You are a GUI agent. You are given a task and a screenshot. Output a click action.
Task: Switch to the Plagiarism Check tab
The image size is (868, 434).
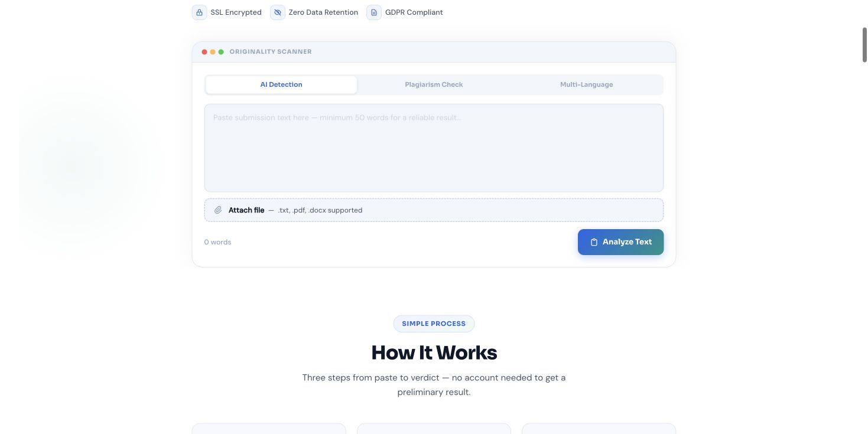coord(434,84)
